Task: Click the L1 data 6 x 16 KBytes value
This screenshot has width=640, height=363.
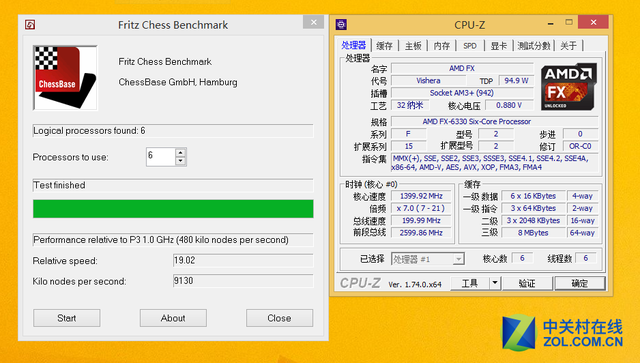Action: pos(533,196)
